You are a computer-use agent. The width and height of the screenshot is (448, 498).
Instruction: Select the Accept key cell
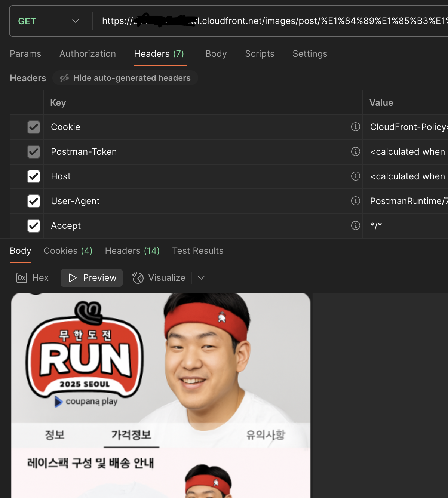point(203,226)
